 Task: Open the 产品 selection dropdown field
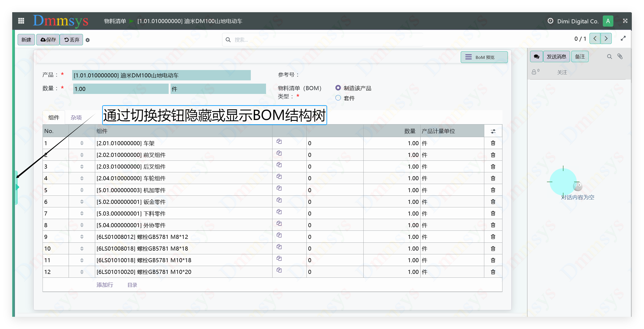tap(161, 75)
